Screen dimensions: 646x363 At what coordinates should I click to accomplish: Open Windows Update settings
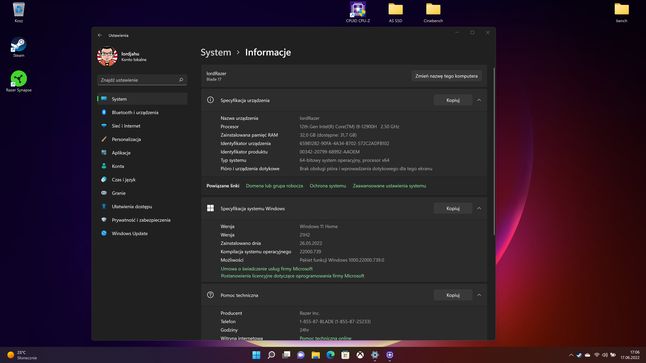point(142,233)
